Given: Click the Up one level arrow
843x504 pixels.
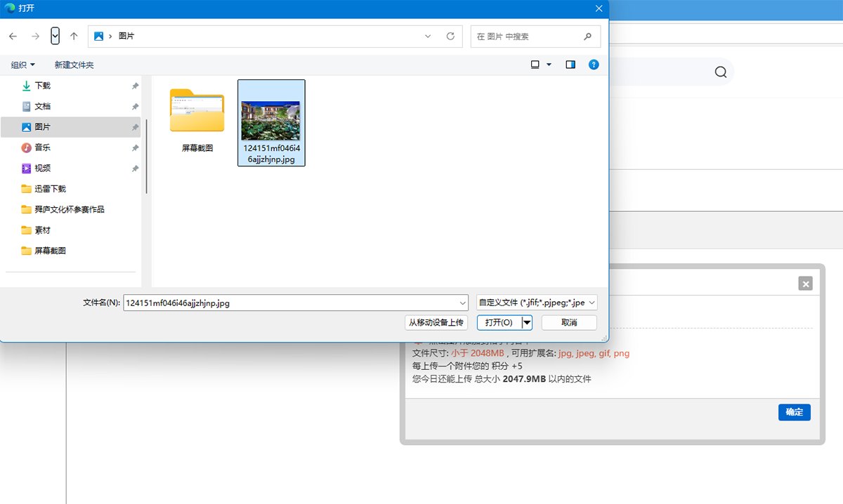Looking at the screenshot, I should 74,37.
